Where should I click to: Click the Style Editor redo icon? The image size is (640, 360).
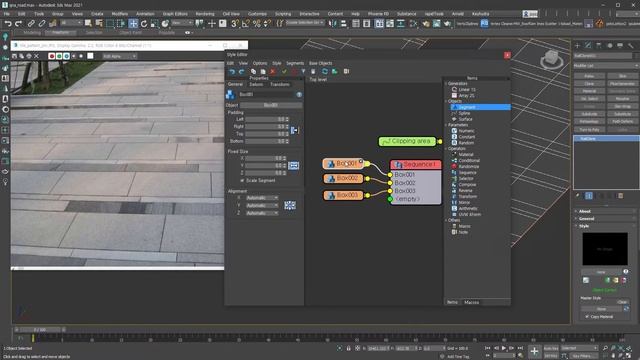(x=241, y=71)
